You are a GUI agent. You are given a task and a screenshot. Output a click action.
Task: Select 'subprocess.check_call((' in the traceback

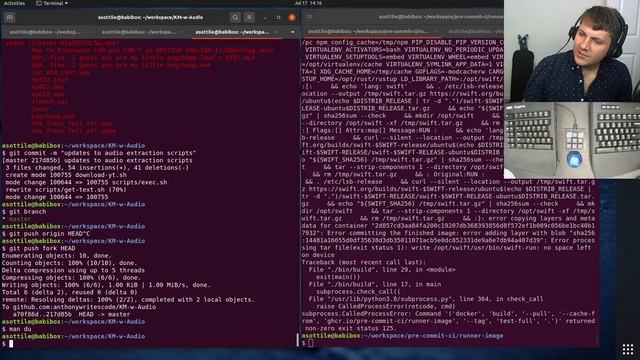358,292
